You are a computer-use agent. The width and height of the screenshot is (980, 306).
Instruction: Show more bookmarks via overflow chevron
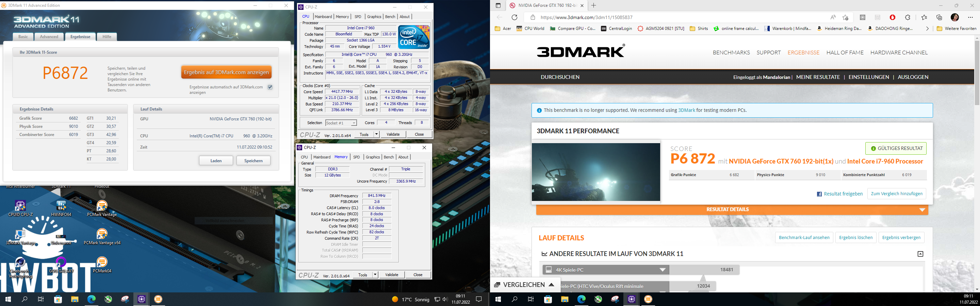[927, 29]
